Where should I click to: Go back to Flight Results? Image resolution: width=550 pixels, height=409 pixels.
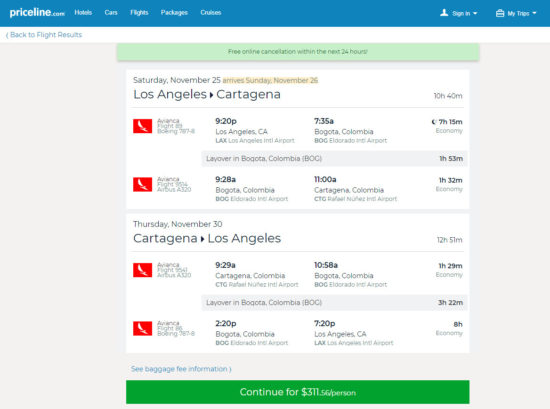pos(44,35)
